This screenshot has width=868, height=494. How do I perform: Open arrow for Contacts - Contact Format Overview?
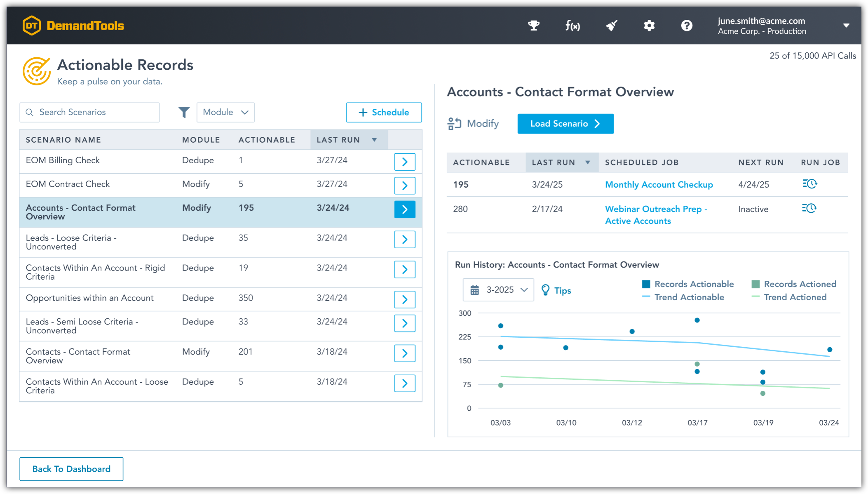404,353
